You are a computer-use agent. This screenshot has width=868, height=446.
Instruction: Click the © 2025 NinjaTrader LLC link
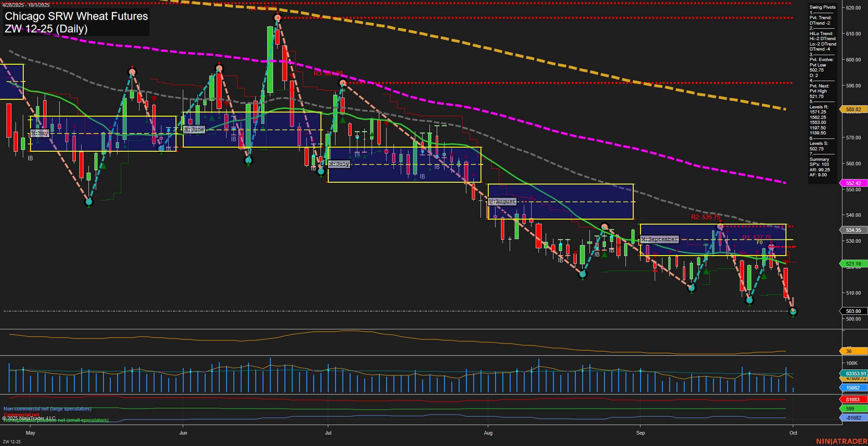coord(28,418)
